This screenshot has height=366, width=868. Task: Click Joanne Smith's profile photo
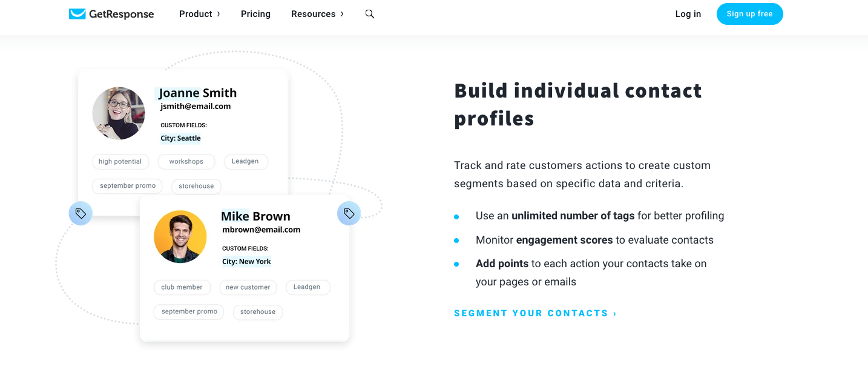(x=119, y=113)
